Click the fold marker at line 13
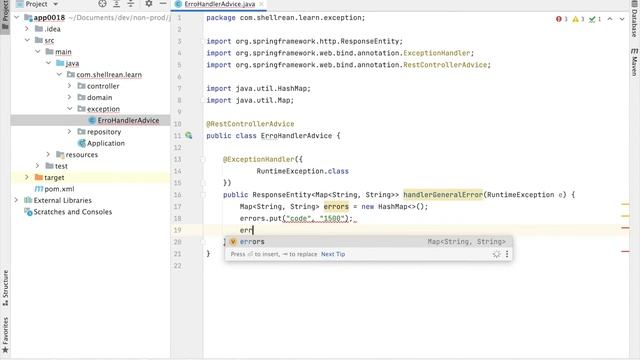This screenshot has height=360, width=640. (203, 159)
